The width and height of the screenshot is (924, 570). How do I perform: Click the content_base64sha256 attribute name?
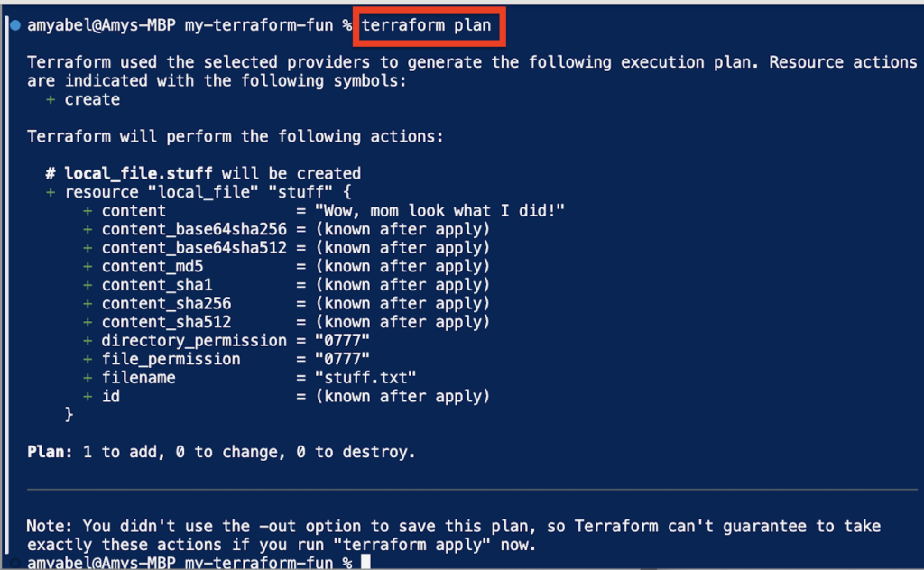194,229
